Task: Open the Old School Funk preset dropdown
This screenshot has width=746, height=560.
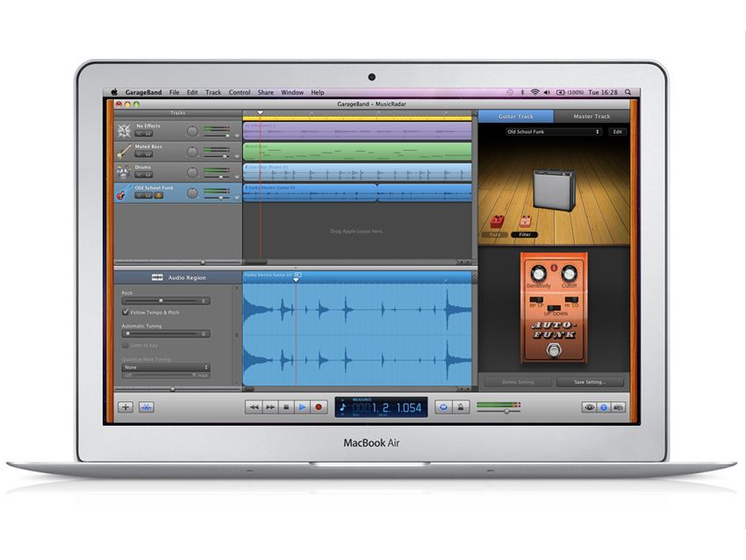Action: coord(553,132)
